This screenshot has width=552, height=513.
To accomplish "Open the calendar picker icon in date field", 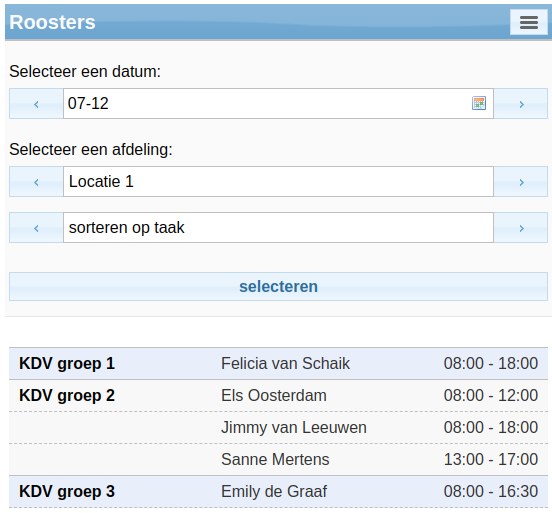I will [479, 103].
